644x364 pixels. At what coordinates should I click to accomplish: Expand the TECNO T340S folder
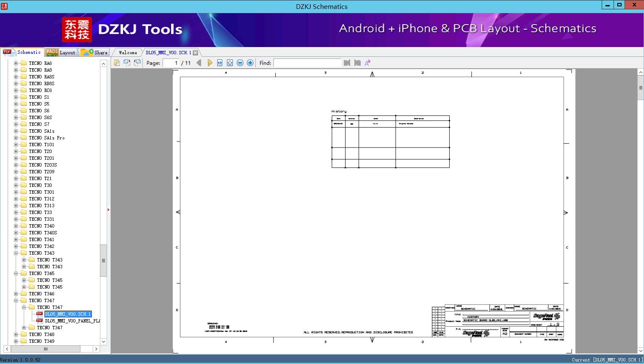coord(16,233)
